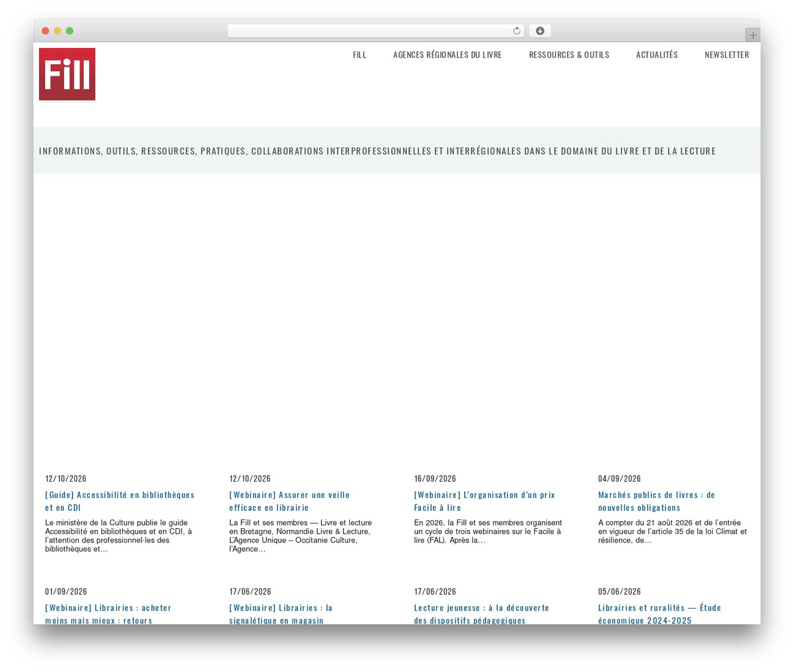Minimize the window with yellow button

(57, 31)
